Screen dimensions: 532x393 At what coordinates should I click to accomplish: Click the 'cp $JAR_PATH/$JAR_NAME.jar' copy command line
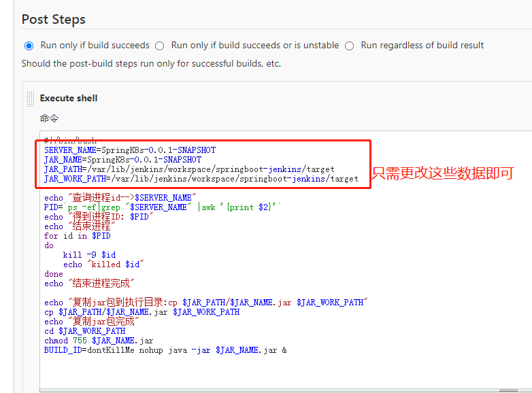point(142,311)
